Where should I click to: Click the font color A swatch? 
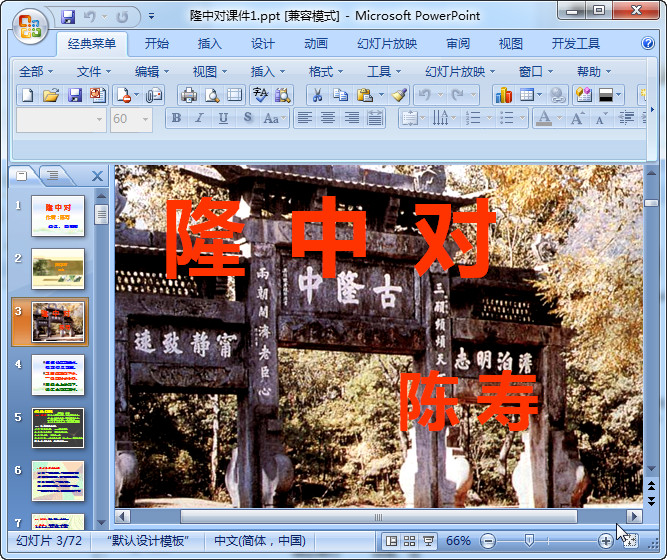point(544,118)
